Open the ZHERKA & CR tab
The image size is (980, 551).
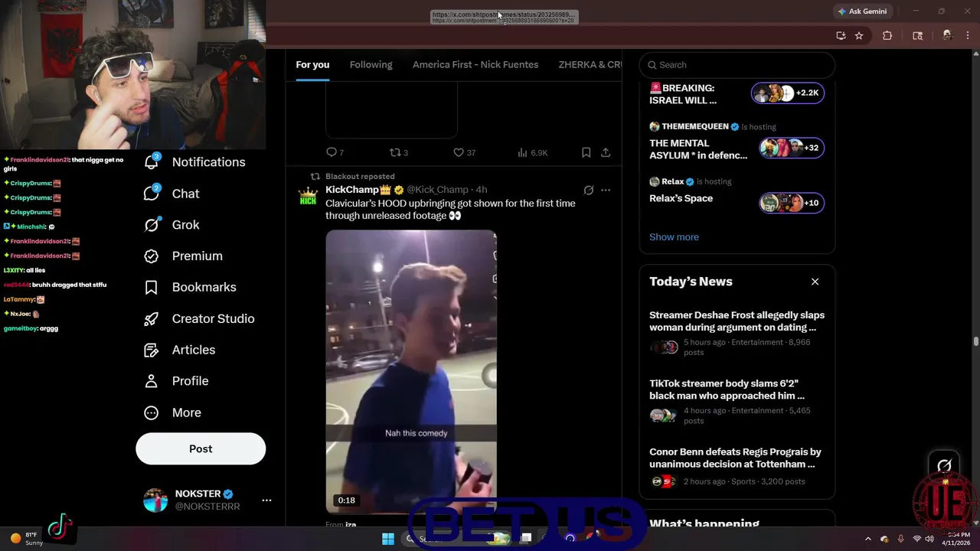[590, 65]
